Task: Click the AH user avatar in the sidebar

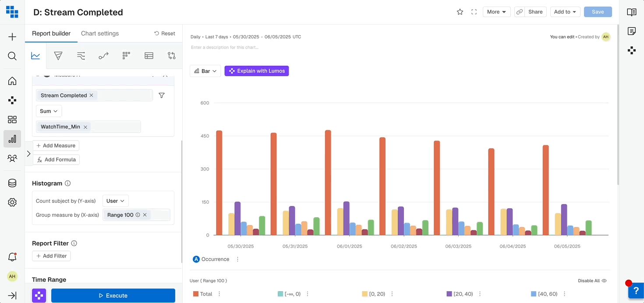Action: (x=12, y=276)
